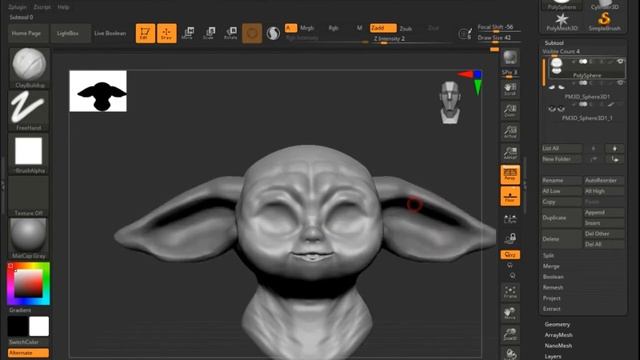This screenshot has height=360, width=640.
Task: Click the ZoomD view icon
Action: coord(510,334)
